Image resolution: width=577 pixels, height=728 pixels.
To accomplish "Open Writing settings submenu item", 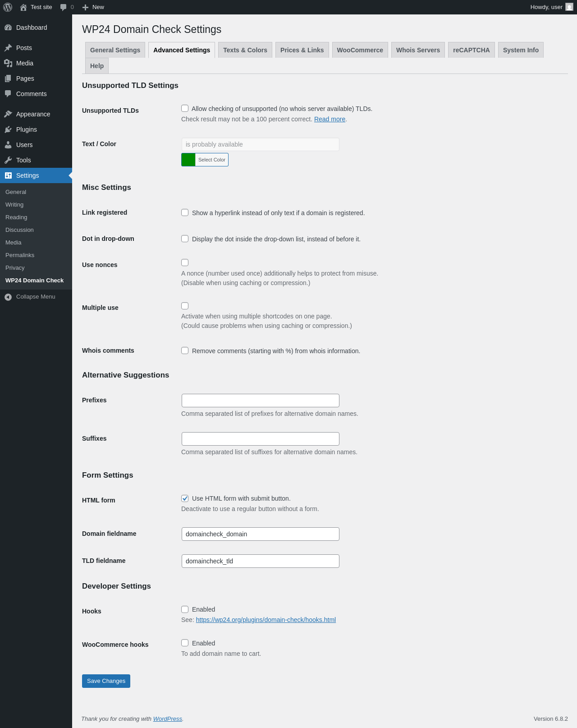I will tap(36, 205).
